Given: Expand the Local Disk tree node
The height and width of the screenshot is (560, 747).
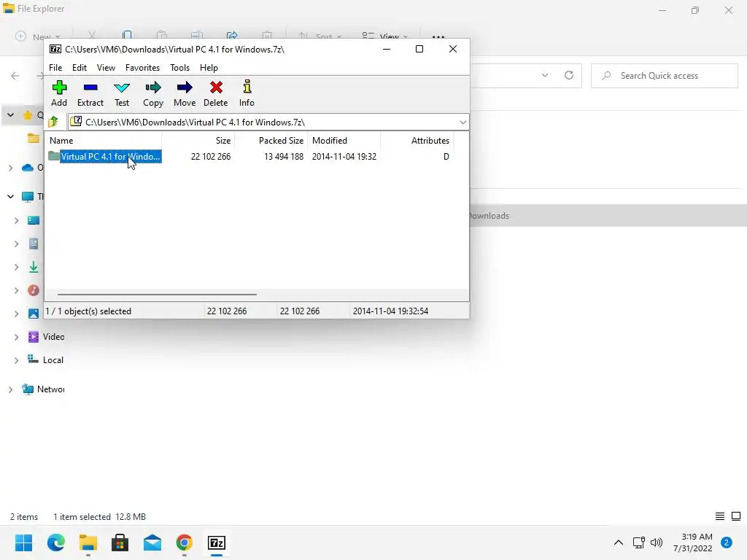Looking at the screenshot, I should [16, 360].
